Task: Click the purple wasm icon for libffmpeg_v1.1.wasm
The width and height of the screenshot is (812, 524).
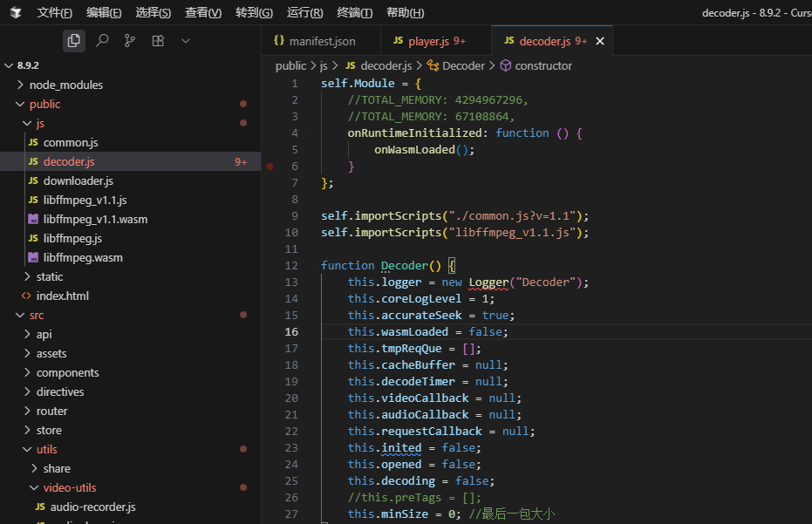Action: tap(33, 219)
